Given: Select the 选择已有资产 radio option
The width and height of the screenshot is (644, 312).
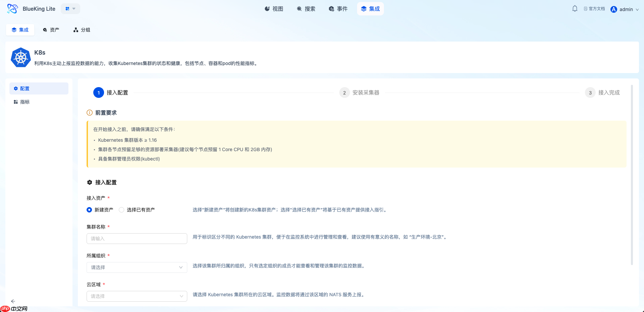Looking at the screenshot, I should [121, 209].
